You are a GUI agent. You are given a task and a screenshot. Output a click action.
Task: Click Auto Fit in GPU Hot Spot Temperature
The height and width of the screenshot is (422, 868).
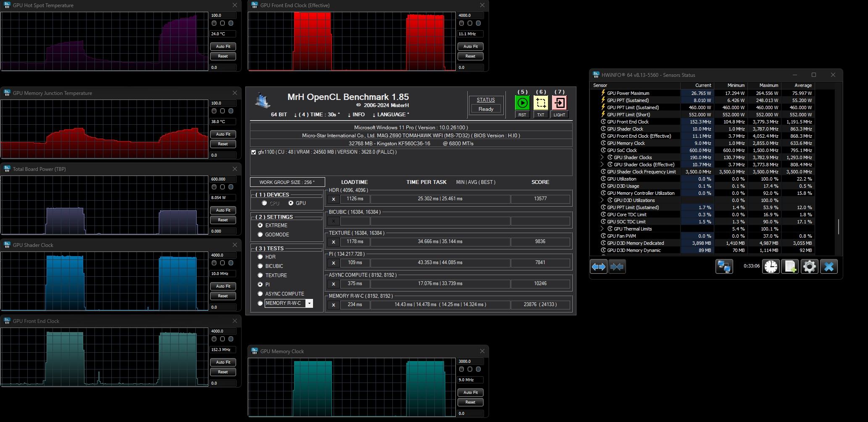click(223, 47)
